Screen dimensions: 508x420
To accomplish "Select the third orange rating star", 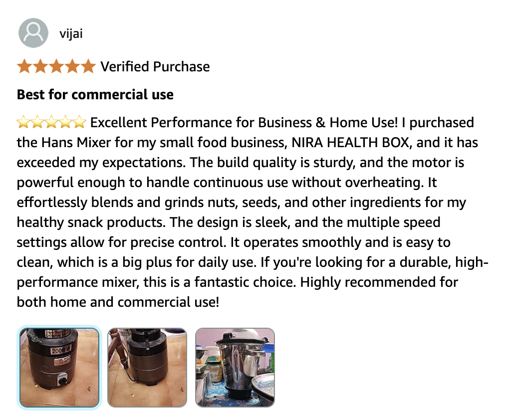I will click(56, 66).
